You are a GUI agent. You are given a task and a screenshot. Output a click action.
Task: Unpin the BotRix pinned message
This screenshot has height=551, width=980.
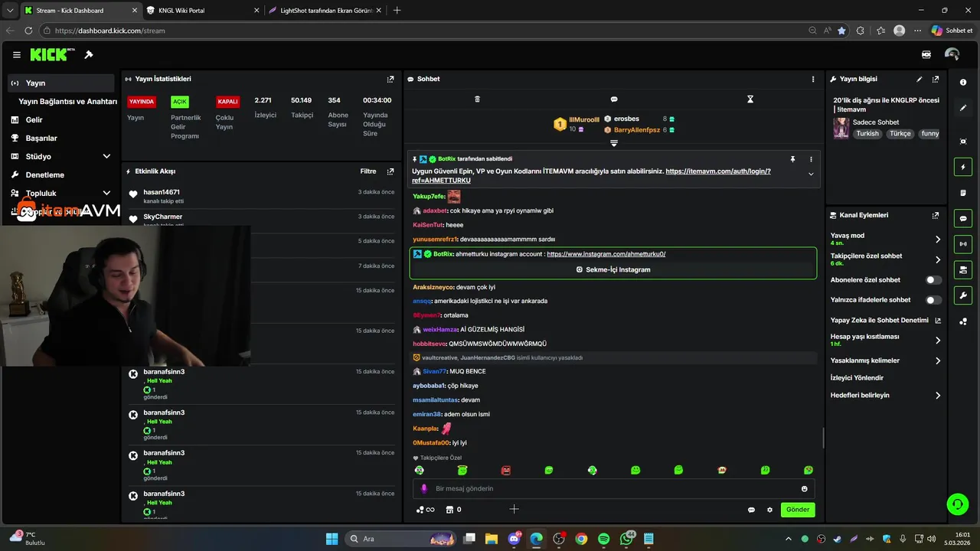click(x=793, y=159)
